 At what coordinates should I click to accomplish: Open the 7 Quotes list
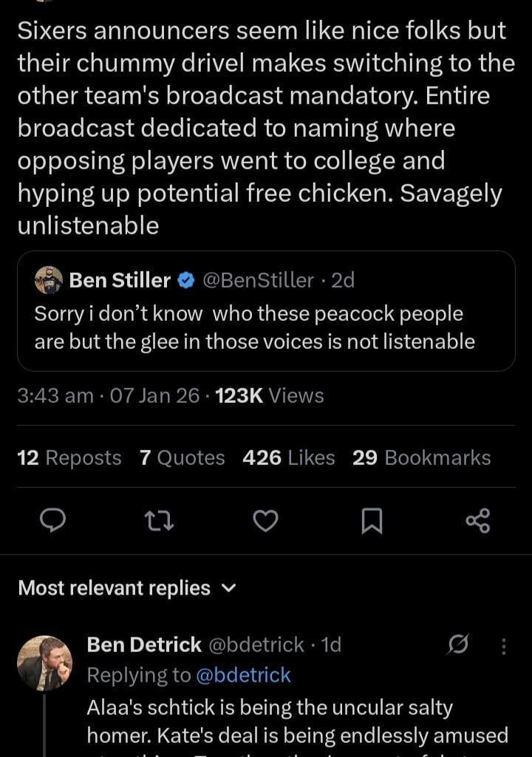point(182,458)
